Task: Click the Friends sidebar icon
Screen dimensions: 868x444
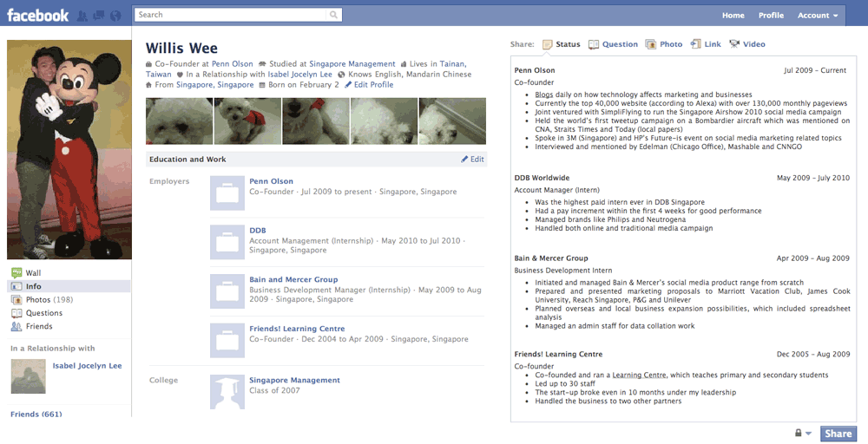Action: coord(16,326)
